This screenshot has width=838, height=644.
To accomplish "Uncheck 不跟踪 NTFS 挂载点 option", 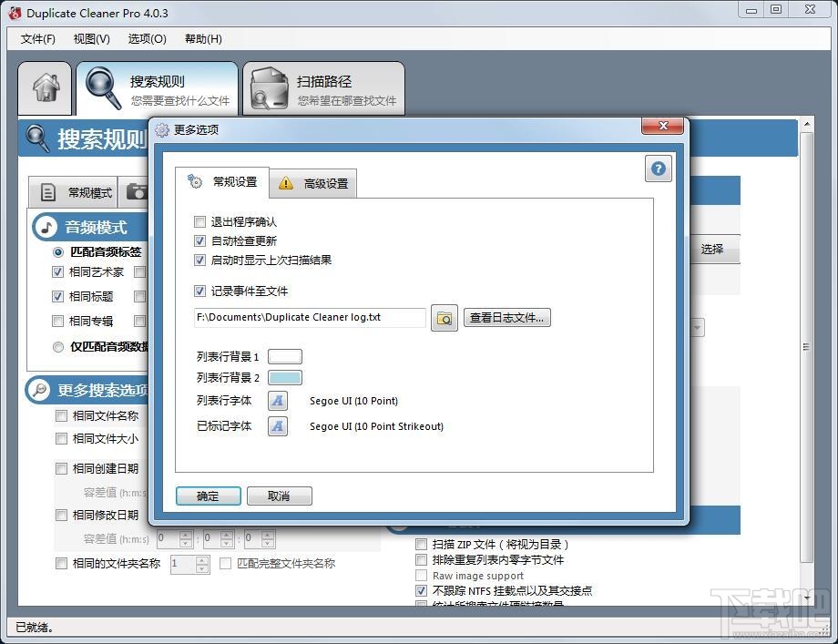I will [421, 590].
